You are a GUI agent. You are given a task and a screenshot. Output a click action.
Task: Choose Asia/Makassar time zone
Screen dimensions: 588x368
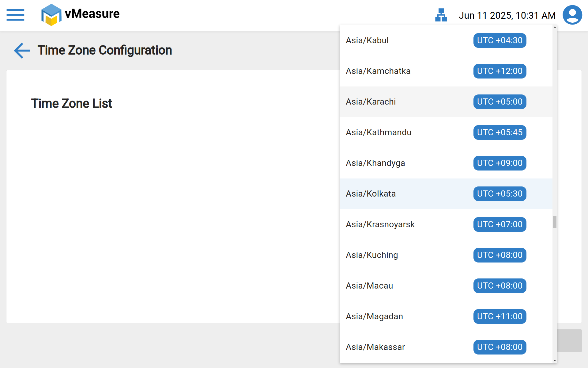[375, 347]
